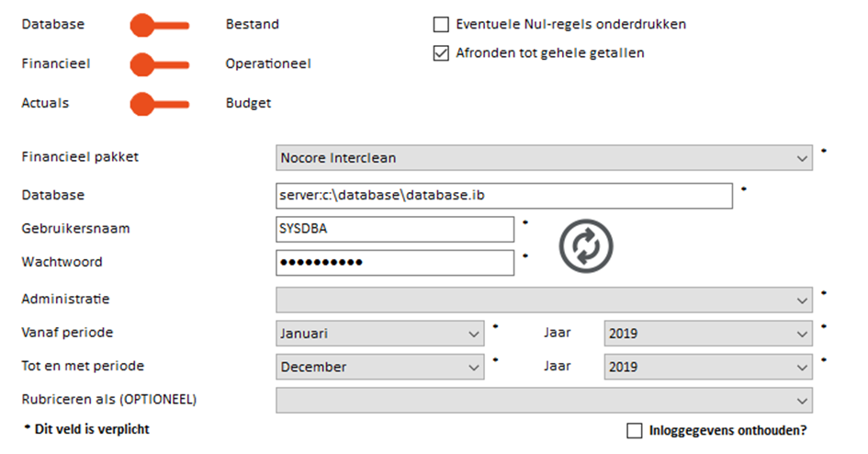The width and height of the screenshot is (868, 454).
Task: Toggle the Financieel / Operationeel switch
Action: (x=159, y=64)
